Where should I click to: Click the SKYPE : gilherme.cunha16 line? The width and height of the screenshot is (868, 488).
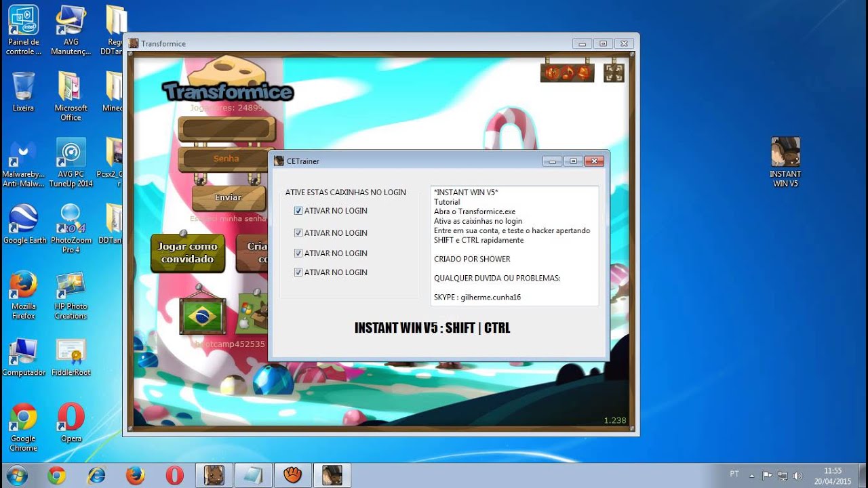pyautogui.click(x=477, y=297)
